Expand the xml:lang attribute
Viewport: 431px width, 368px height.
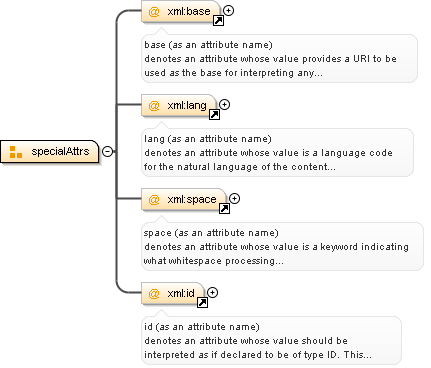224,105
